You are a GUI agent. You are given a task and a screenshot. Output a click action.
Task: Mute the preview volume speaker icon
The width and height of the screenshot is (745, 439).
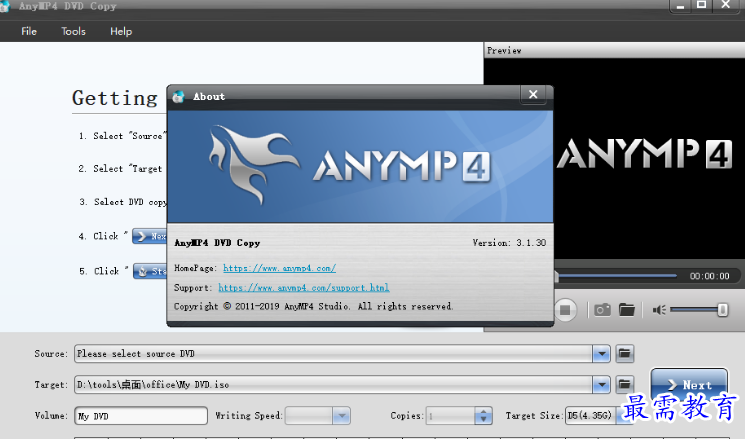point(659,310)
